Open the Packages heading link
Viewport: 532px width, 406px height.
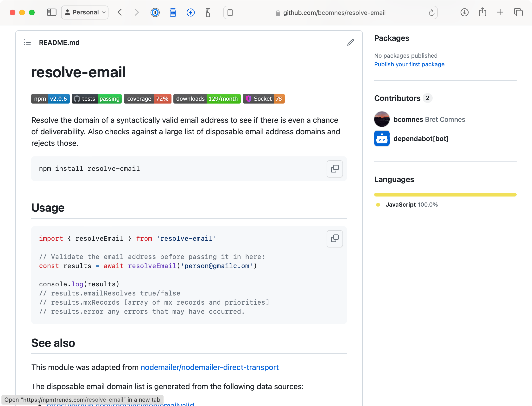point(392,38)
